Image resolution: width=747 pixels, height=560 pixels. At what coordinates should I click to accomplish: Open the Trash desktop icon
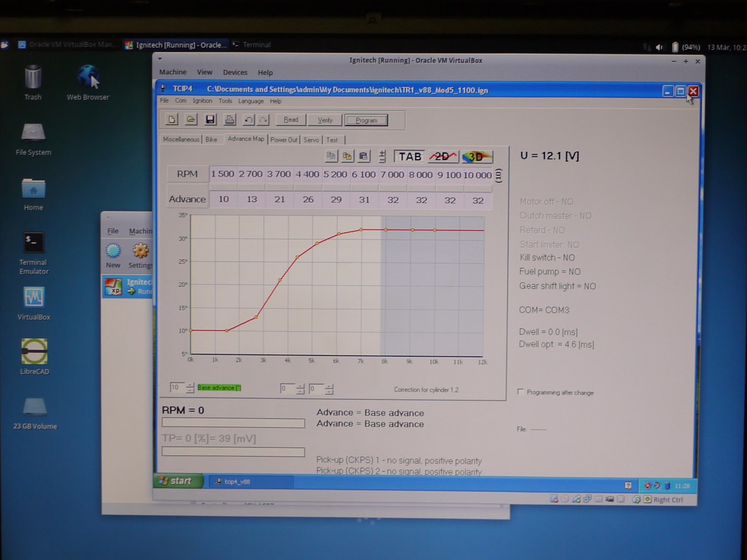[33, 83]
